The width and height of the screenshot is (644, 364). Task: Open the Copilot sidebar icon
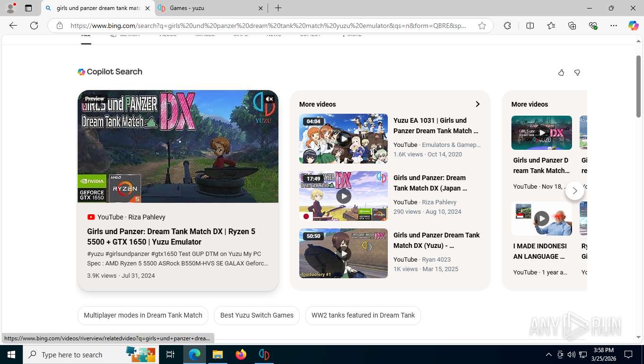[634, 26]
